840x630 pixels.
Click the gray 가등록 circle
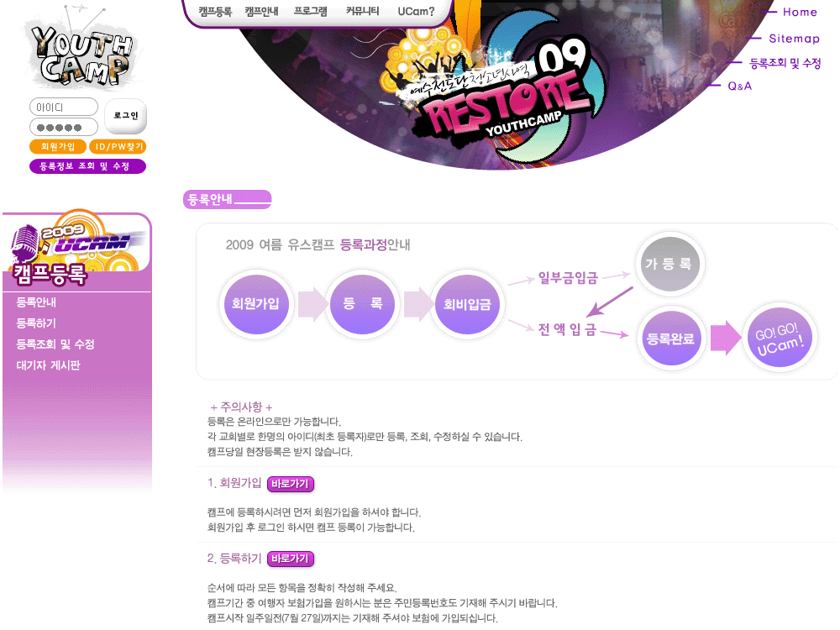point(669,264)
